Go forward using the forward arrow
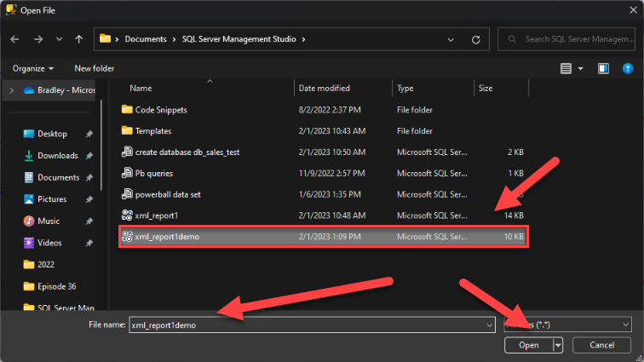This screenshot has width=644, height=362. [38, 39]
